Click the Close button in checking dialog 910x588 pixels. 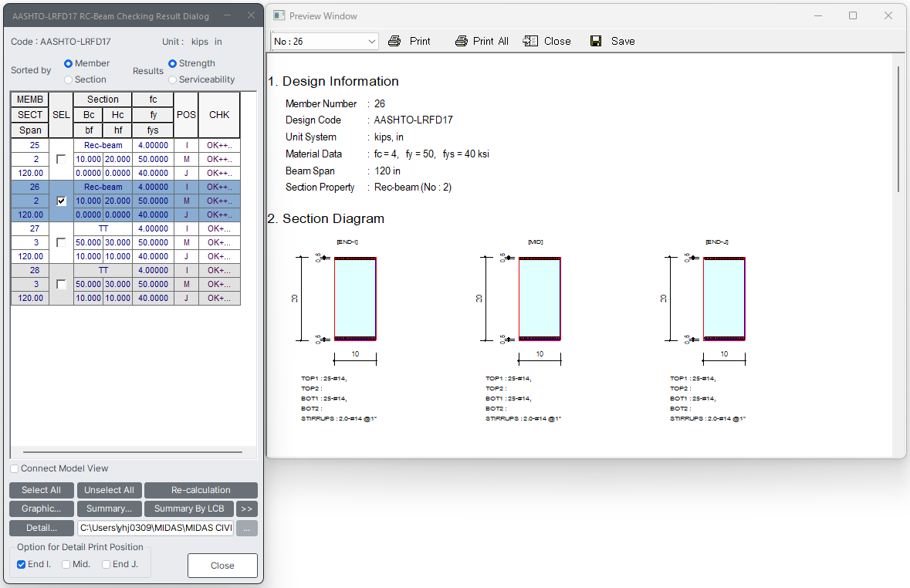tap(222, 566)
